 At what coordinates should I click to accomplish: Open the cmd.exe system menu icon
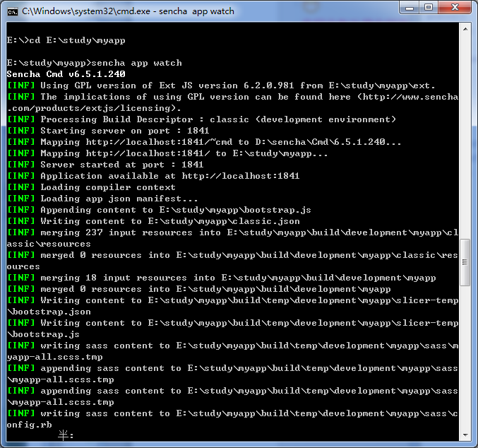pyautogui.click(x=13, y=12)
